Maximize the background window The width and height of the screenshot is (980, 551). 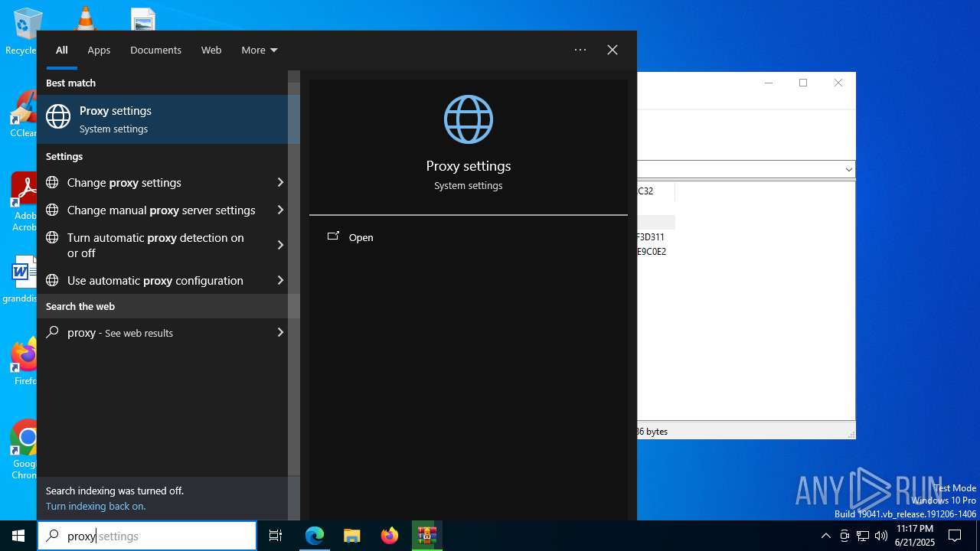(x=803, y=83)
